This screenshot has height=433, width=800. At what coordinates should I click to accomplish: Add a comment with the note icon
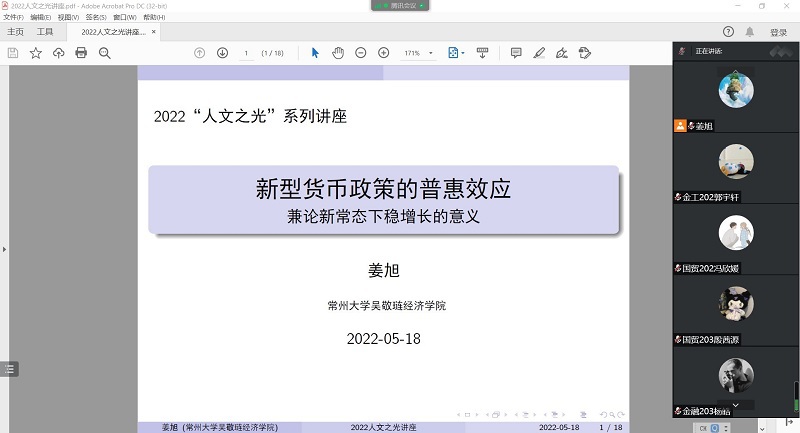click(516, 53)
